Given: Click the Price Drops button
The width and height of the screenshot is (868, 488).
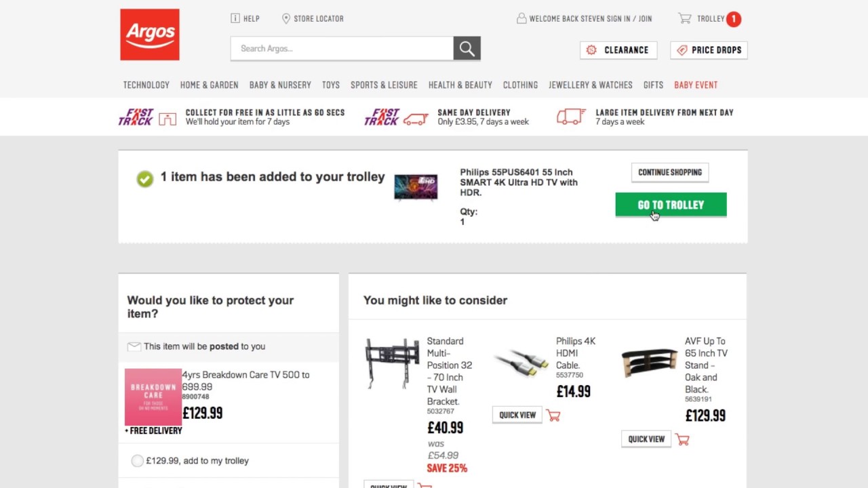Looking at the screenshot, I should (709, 50).
